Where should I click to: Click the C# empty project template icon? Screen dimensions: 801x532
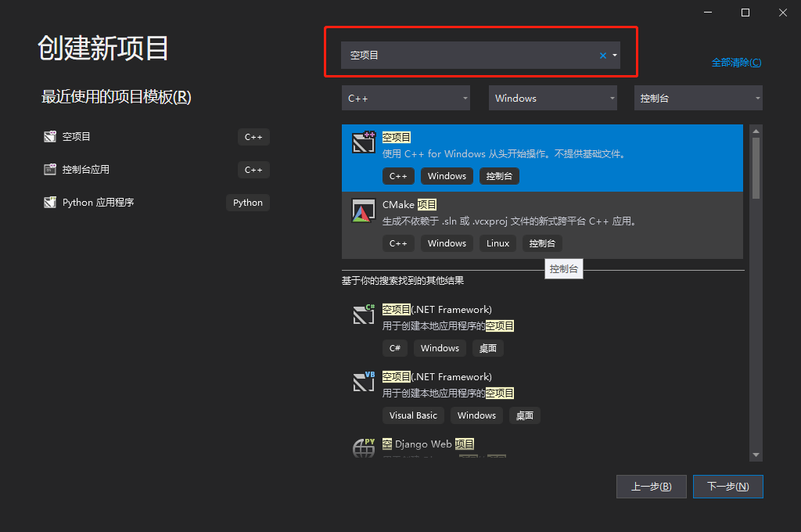click(x=364, y=314)
